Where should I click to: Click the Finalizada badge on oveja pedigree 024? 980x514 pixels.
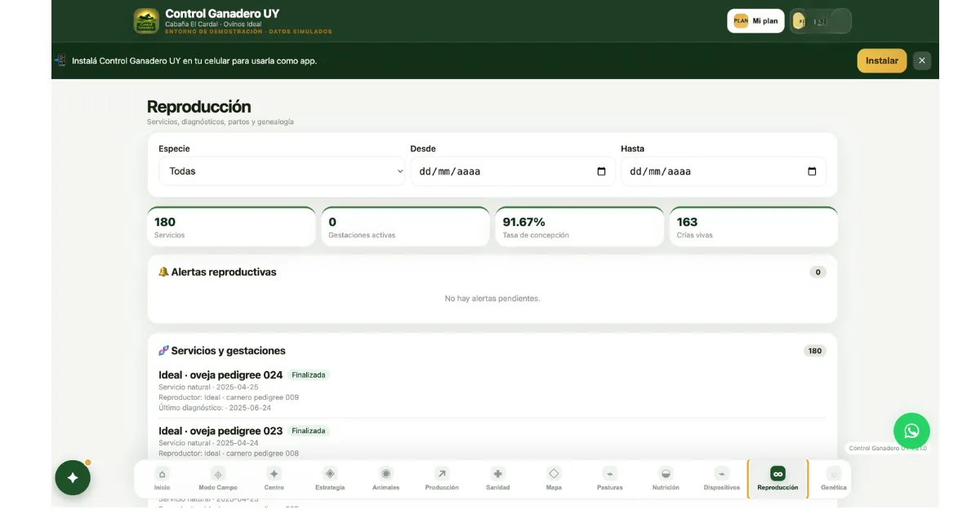[309, 375]
